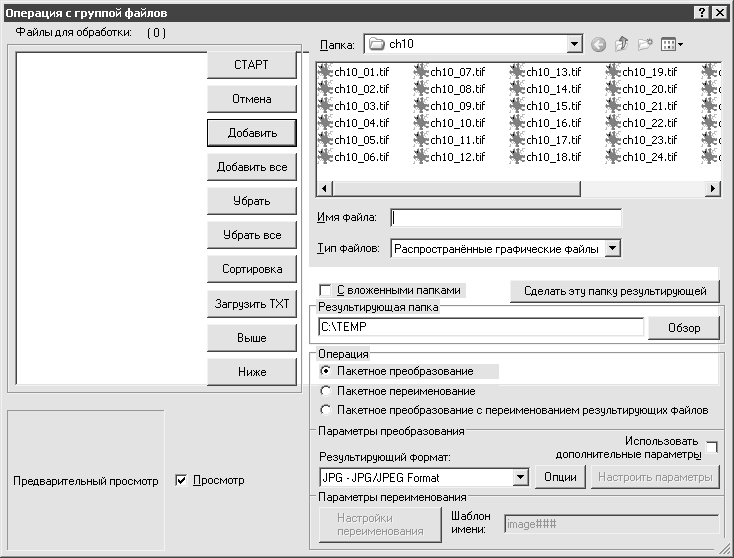The image size is (734, 558).
Task: Click the file list right scroll arrow
Action: click(712, 189)
